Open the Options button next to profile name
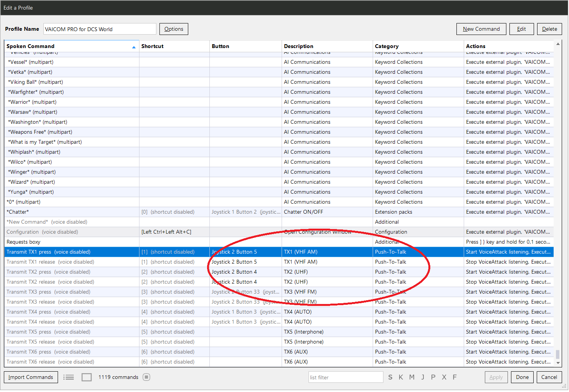The height and width of the screenshot is (392, 569). [x=174, y=29]
